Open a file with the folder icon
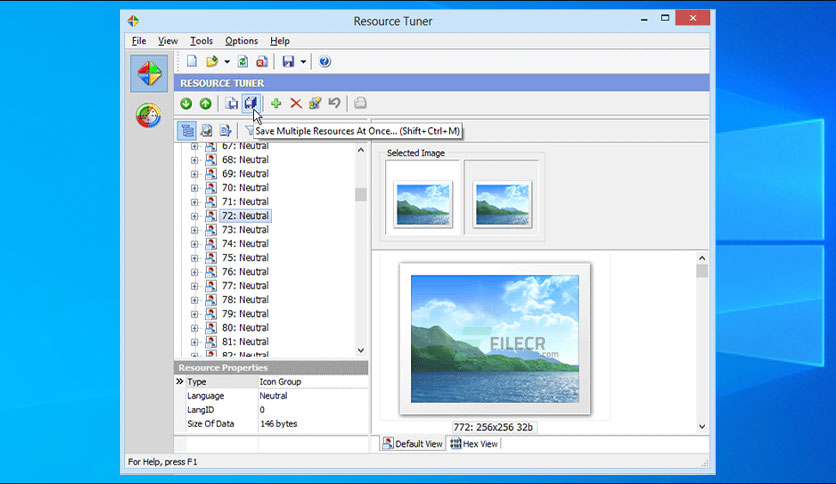This screenshot has width=836, height=484. click(212, 61)
